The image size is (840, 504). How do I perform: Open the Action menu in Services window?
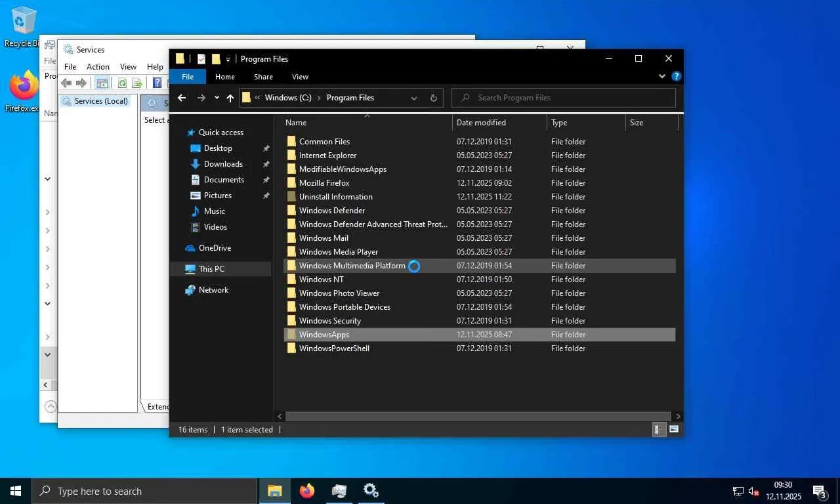tap(98, 67)
